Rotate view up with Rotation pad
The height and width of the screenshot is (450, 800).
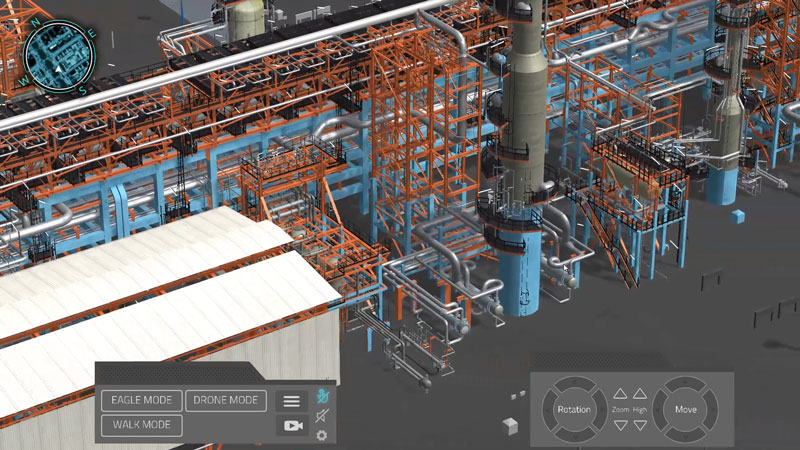[574, 384]
